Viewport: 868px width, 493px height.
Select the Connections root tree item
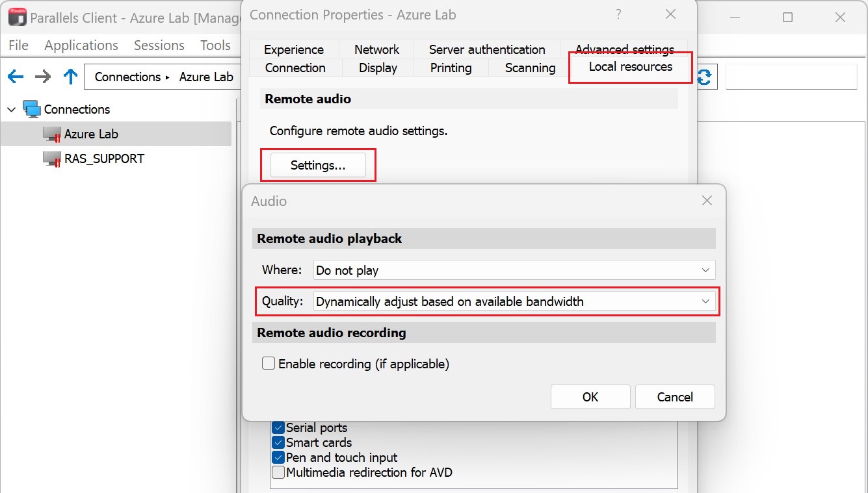click(x=77, y=109)
